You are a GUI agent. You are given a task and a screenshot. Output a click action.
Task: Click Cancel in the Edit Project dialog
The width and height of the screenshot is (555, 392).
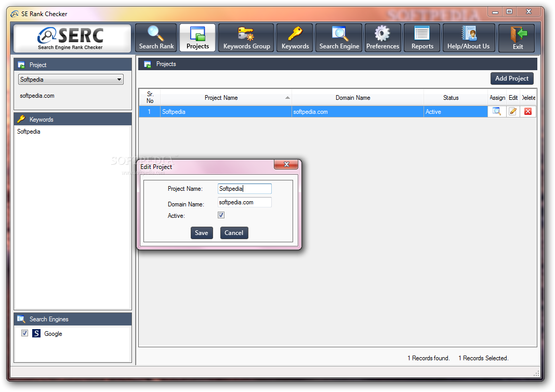pyautogui.click(x=234, y=232)
